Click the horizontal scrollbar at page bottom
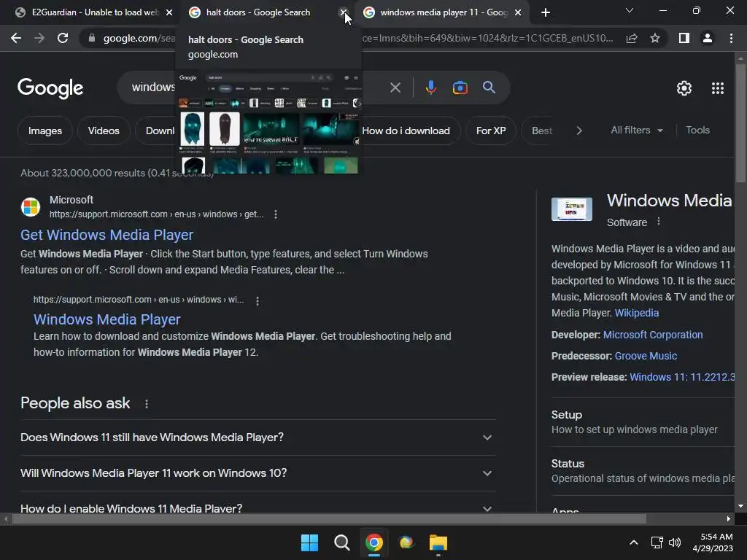 pos(329,518)
